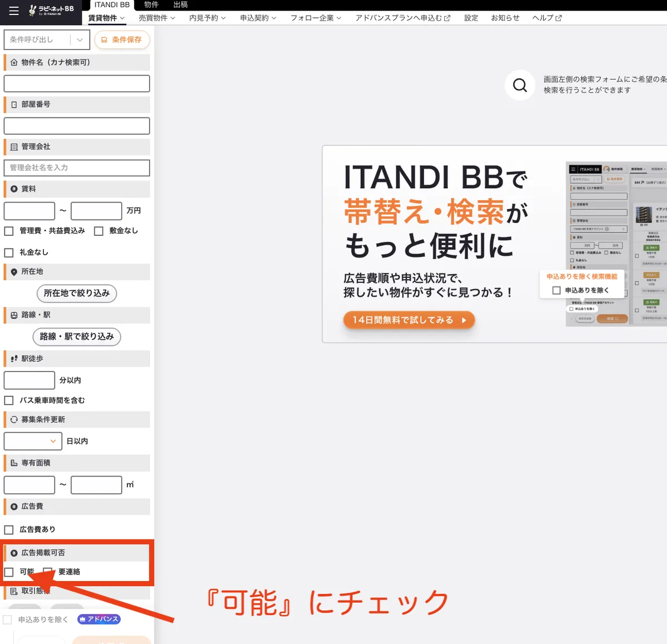Click the maximum 専有面積 input

coord(96,485)
